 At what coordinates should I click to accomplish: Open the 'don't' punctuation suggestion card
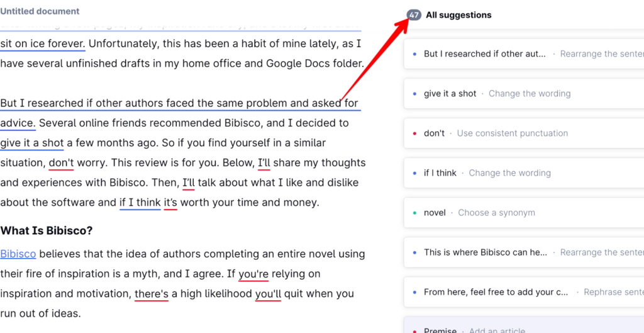(x=522, y=133)
